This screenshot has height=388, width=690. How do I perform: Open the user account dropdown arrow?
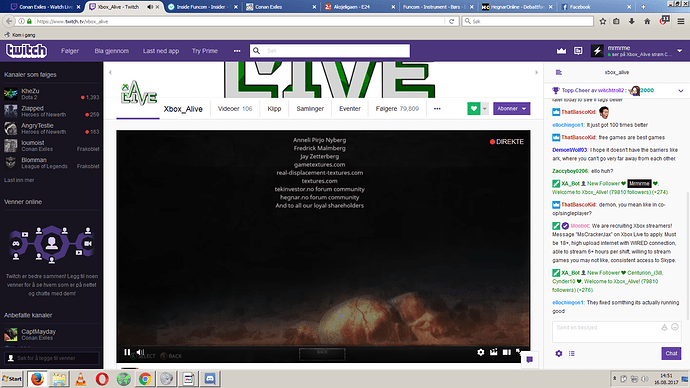pyautogui.click(x=679, y=51)
